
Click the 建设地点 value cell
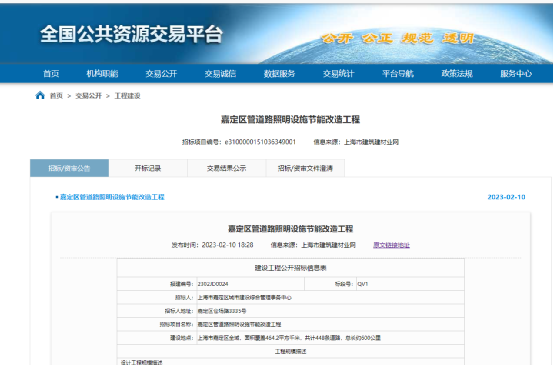[330, 338]
